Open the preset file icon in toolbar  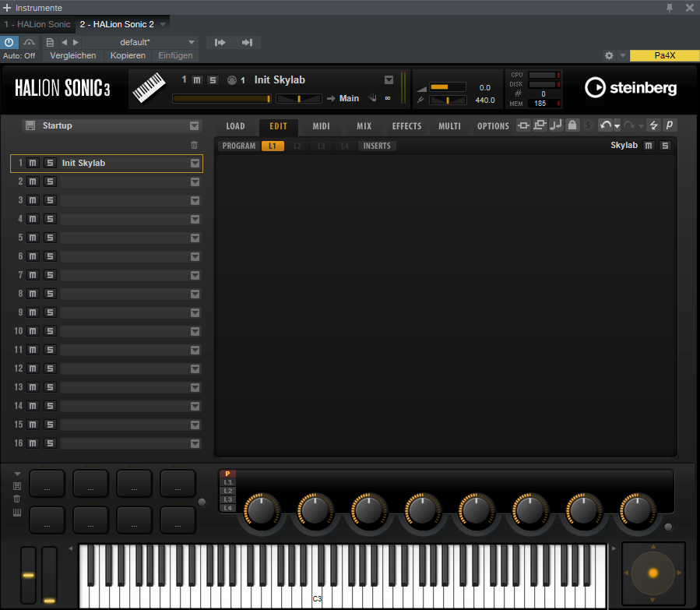coord(50,42)
